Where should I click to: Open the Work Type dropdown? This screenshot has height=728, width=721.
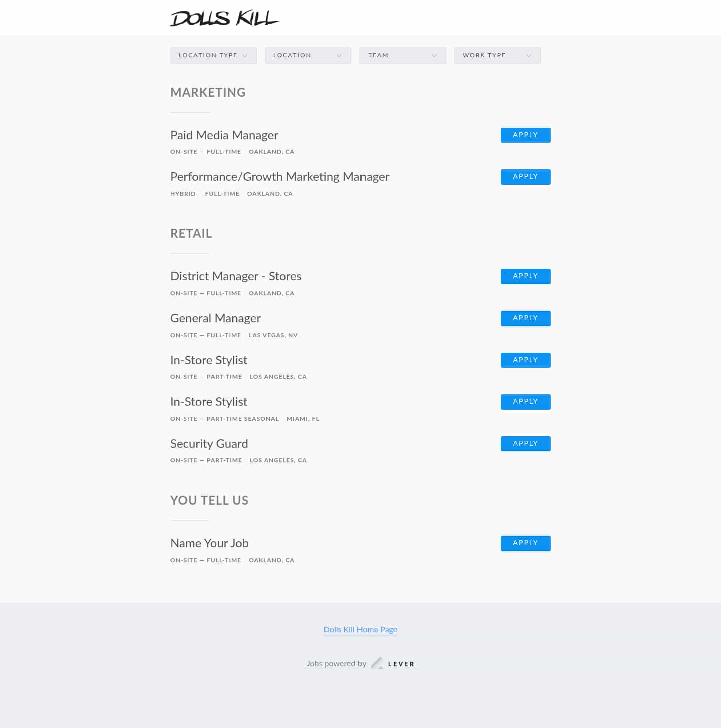point(497,55)
